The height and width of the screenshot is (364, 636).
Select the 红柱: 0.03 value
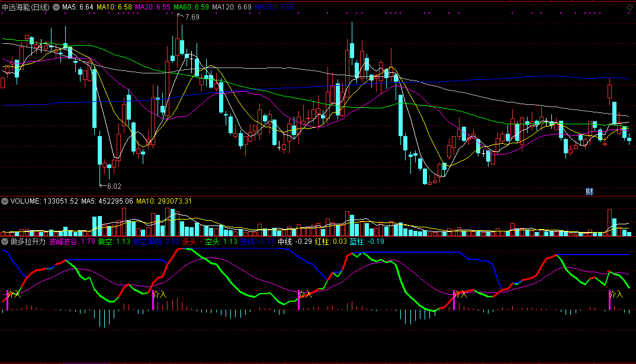[331, 241]
